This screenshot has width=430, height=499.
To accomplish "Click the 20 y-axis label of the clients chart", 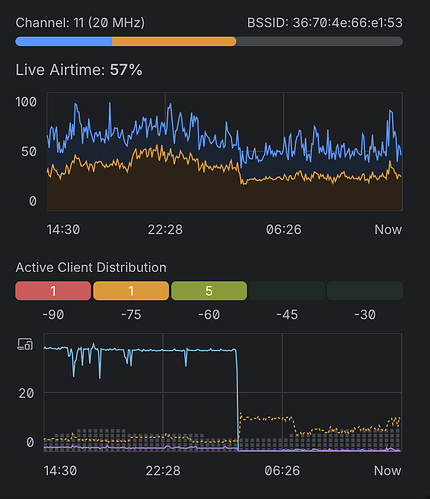I will click(26, 394).
